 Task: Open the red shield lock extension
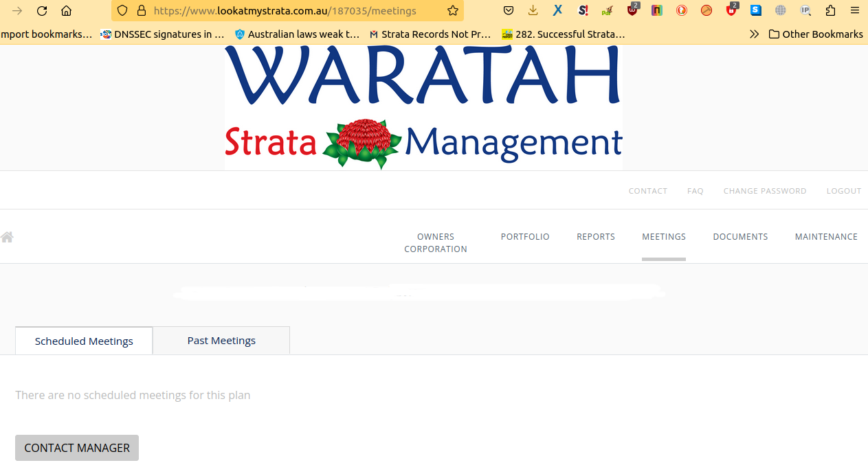click(732, 10)
